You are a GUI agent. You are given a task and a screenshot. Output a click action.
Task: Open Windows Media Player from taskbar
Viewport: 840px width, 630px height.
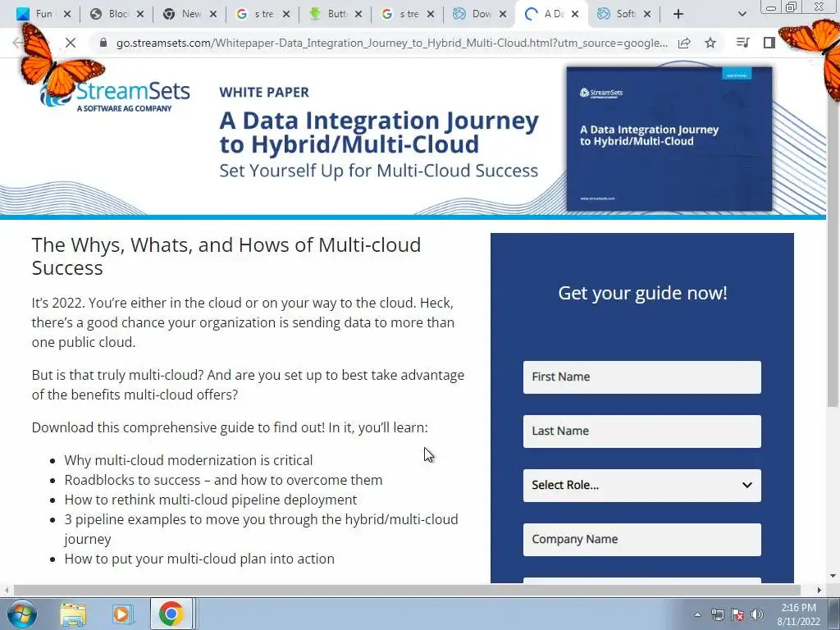[x=121, y=614]
